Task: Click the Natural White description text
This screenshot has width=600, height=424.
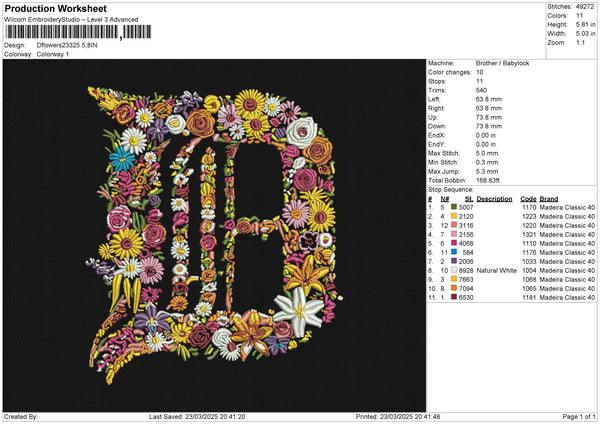Action: tap(497, 271)
